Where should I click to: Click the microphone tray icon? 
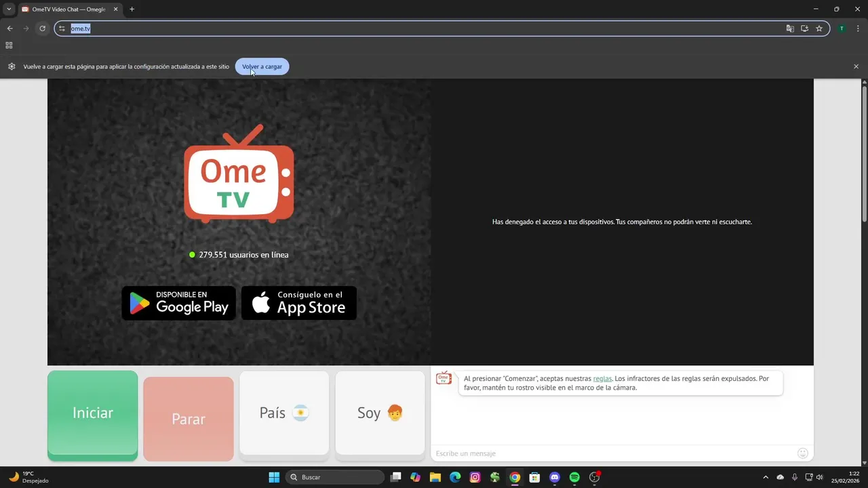(795, 477)
